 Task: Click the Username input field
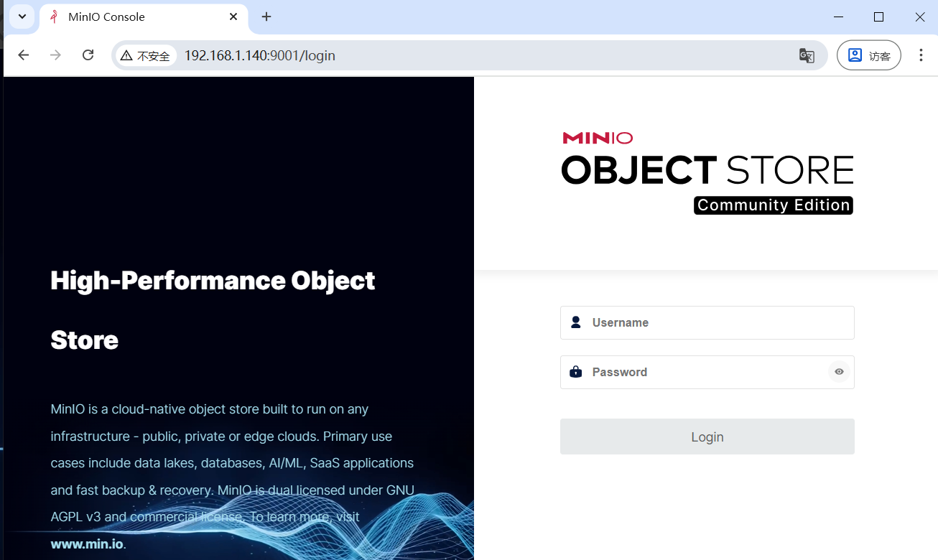[x=707, y=323]
